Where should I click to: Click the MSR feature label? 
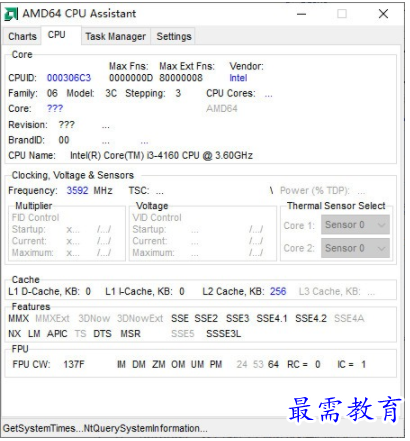click(x=130, y=334)
